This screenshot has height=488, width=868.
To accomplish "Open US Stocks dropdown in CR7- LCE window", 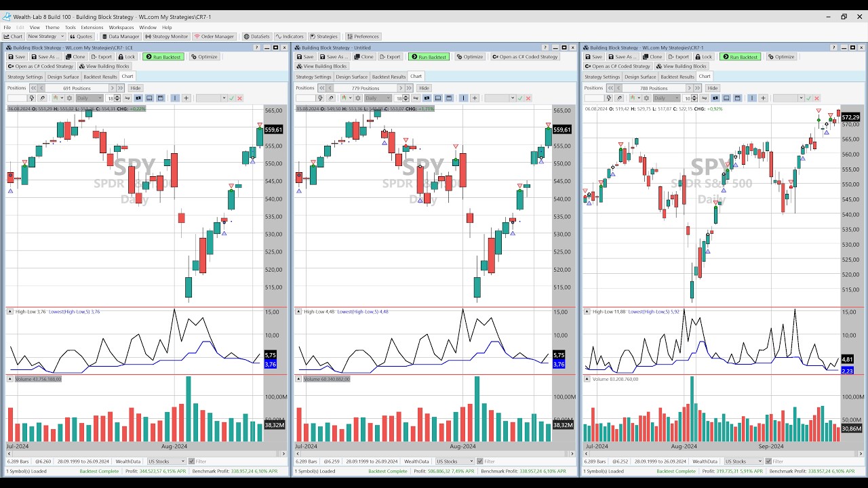I will (x=167, y=462).
